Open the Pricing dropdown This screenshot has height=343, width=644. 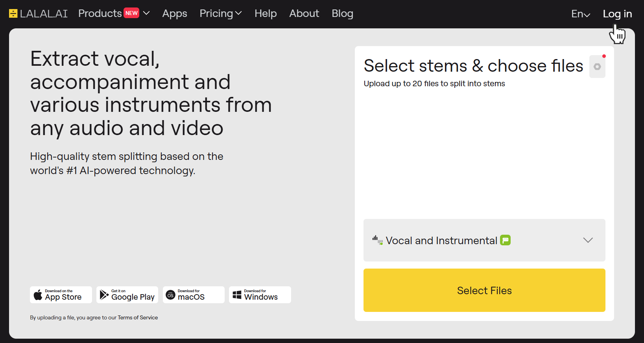click(220, 13)
